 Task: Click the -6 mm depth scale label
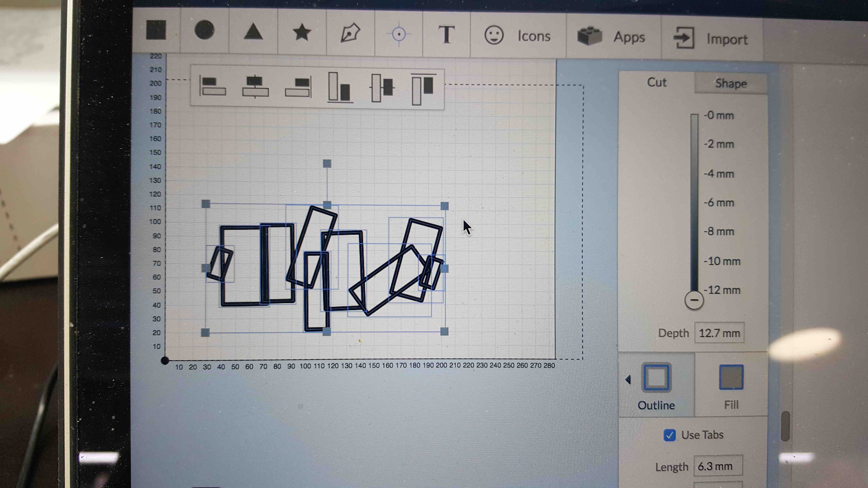tap(718, 202)
